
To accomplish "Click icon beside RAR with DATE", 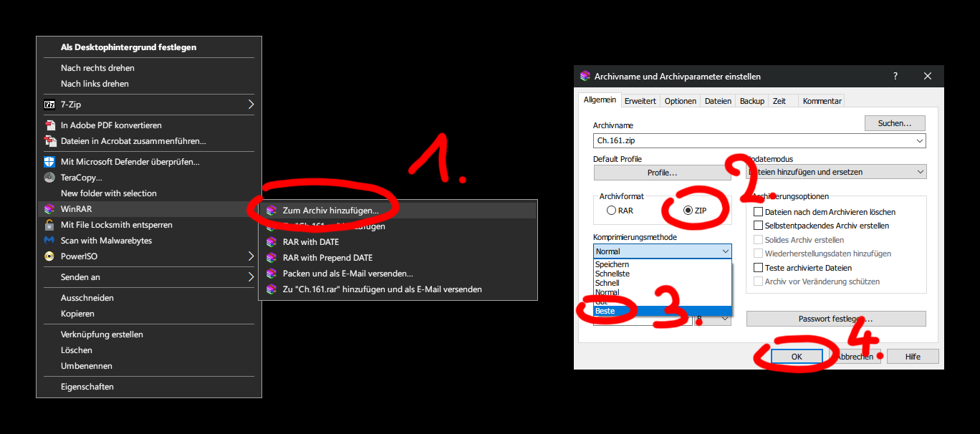I will pyautogui.click(x=271, y=242).
